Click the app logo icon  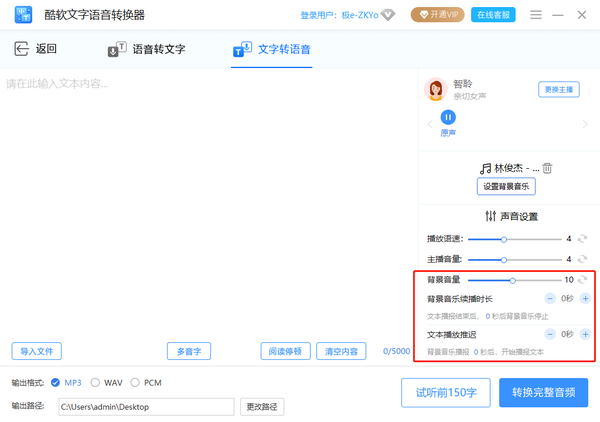pyautogui.click(x=23, y=15)
